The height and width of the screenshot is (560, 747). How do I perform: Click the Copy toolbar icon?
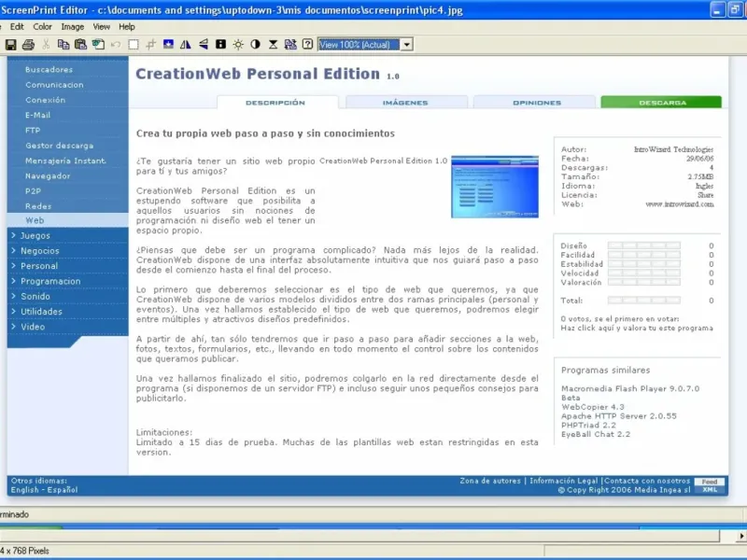(x=63, y=45)
